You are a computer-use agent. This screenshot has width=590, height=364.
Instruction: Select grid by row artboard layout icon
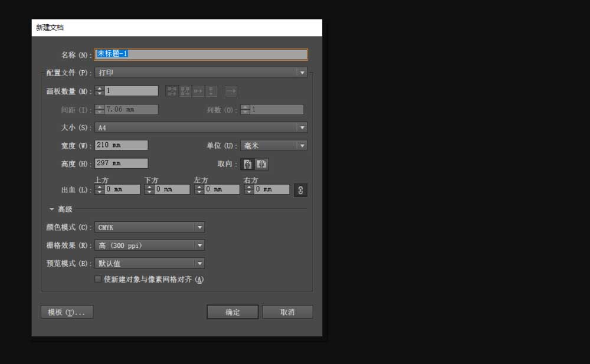(x=172, y=91)
